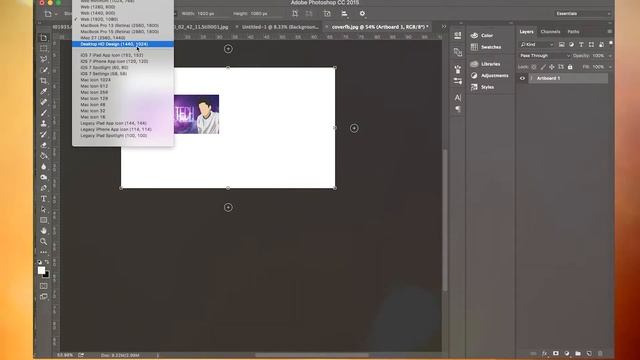Toggle Quick Mask mode
This screenshot has height=360, width=640.
tap(44, 286)
